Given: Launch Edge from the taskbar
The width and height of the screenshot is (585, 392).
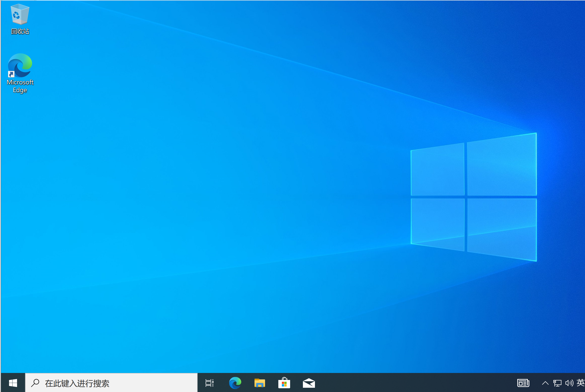Looking at the screenshot, I should click(235, 383).
